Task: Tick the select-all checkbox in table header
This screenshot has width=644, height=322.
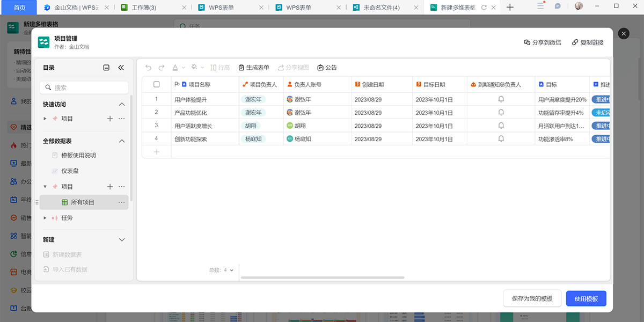Action: point(157,84)
